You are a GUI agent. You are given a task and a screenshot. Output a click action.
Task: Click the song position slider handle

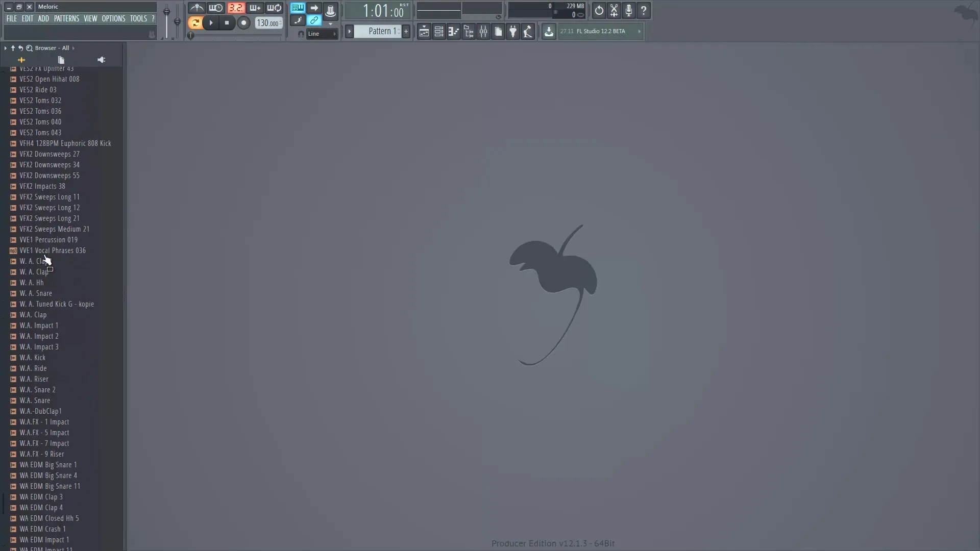[x=191, y=35]
